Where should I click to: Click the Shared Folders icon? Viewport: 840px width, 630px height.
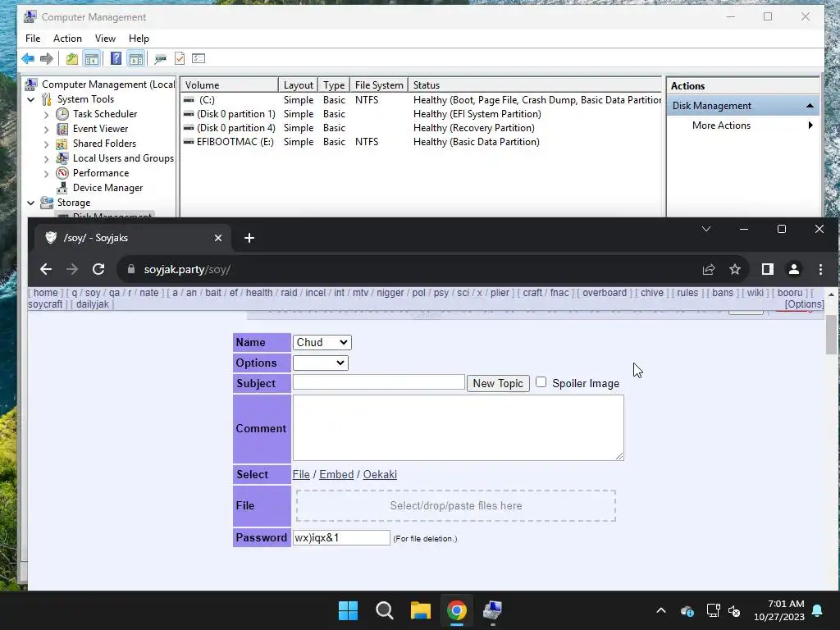click(62, 144)
